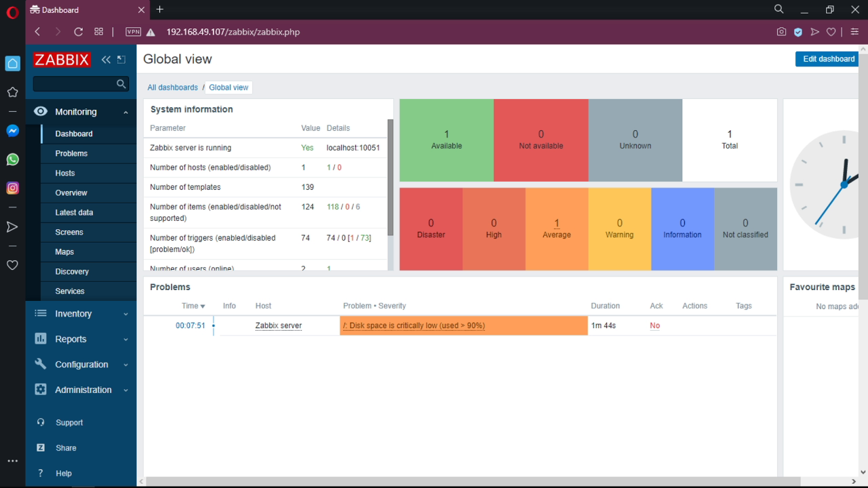Reload the current page
The height and width of the screenshot is (488, 868).
point(78,32)
